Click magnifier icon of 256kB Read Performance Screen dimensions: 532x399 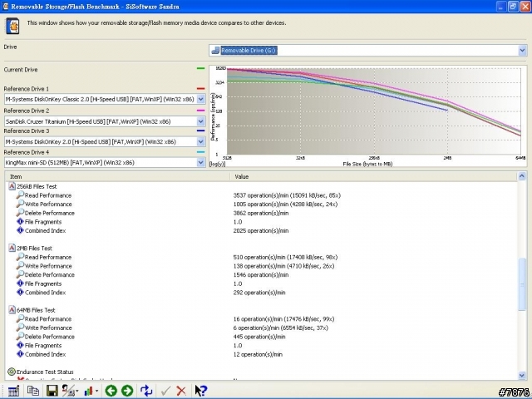20,195
